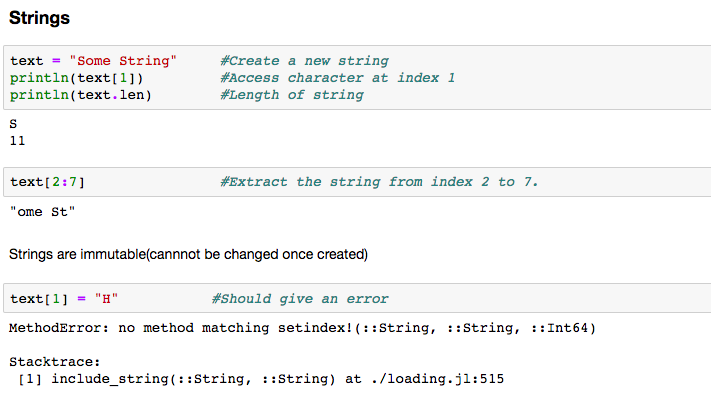Click the println(text[1]) line
This screenshot has width=711, height=412.
coord(77,78)
